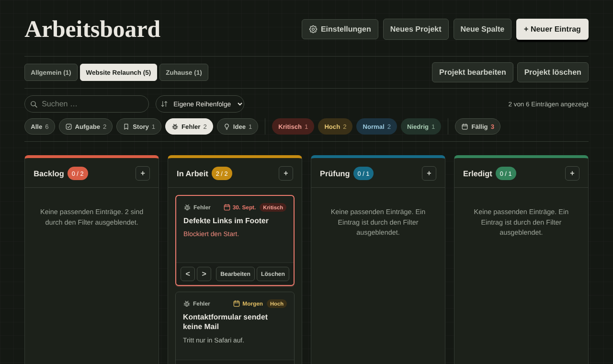
Task: Toggle the Story type filter
Action: click(x=139, y=126)
